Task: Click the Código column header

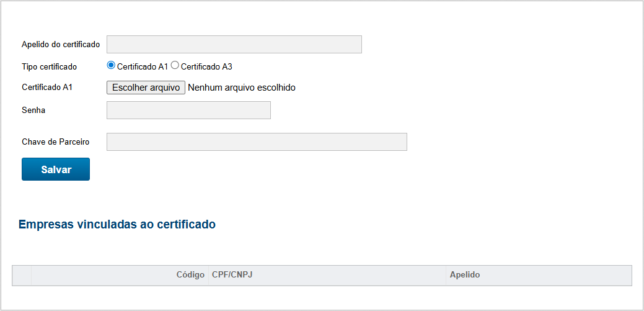Action: pos(190,275)
